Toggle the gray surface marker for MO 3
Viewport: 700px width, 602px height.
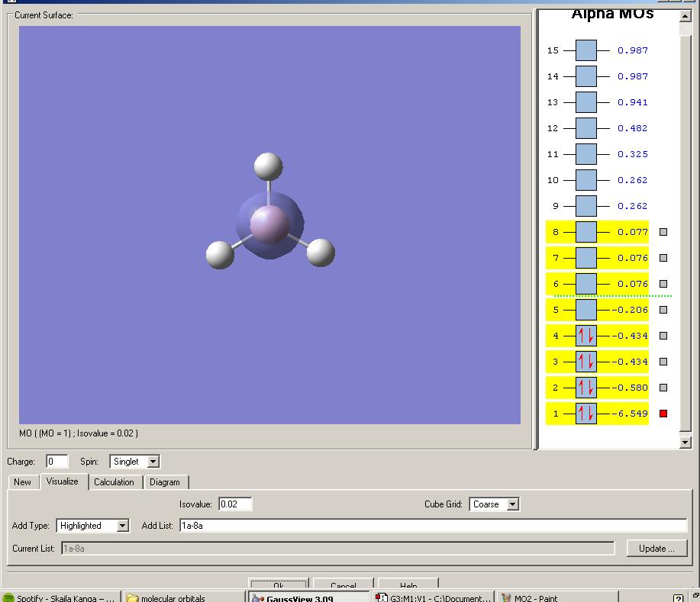(663, 362)
